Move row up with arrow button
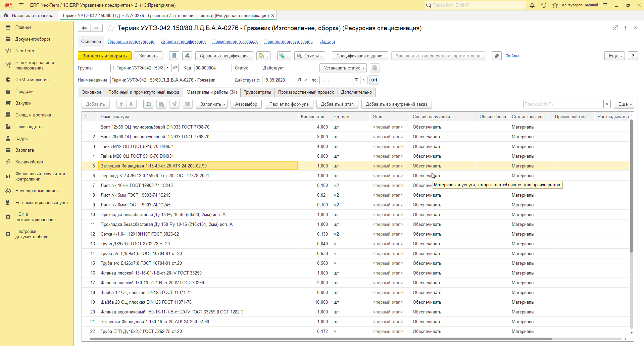The image size is (644, 346). tap(121, 104)
